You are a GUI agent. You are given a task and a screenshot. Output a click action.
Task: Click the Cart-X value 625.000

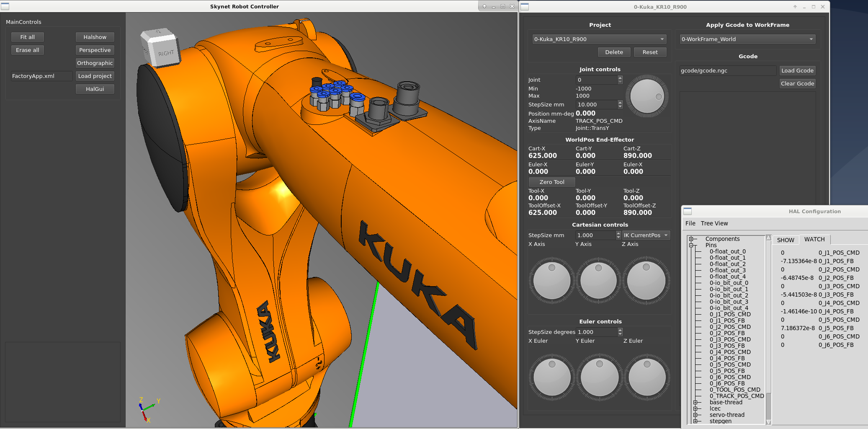pyautogui.click(x=543, y=155)
